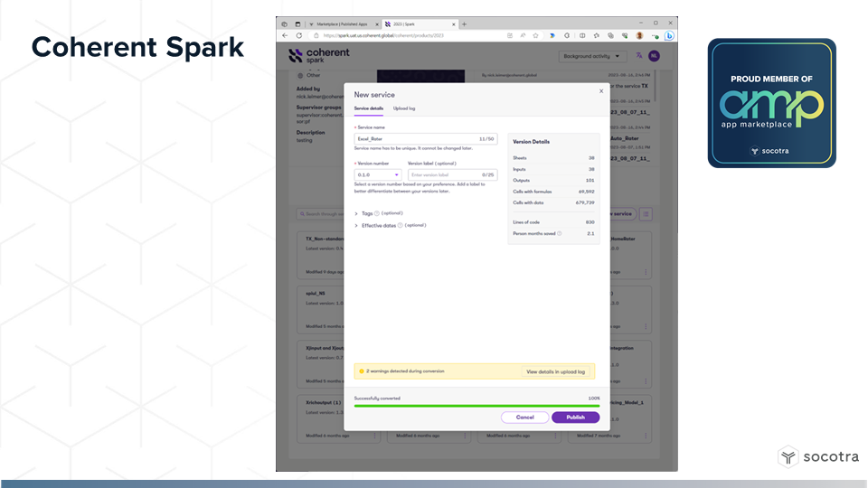
Task: Click the Cells with formulas value 69,592
Action: pos(586,192)
